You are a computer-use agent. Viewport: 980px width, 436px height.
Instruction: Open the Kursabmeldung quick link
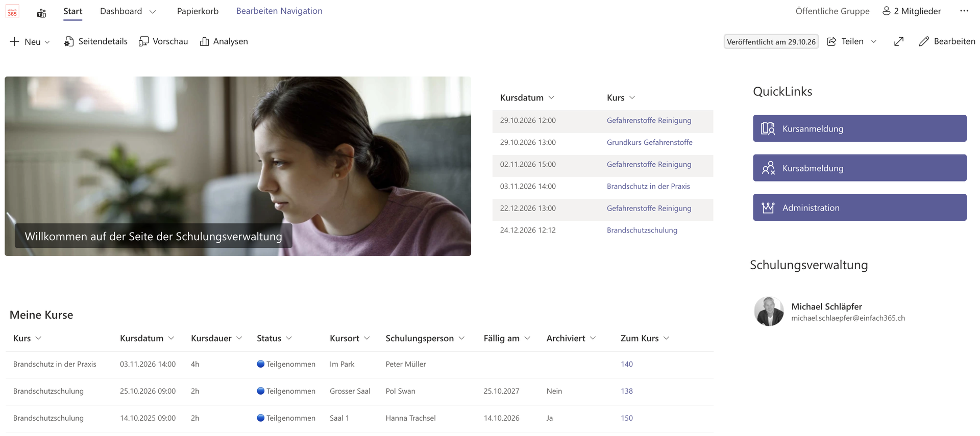(x=860, y=168)
